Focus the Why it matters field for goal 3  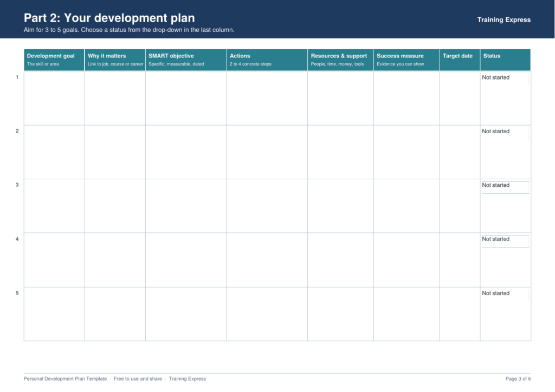[x=115, y=206]
